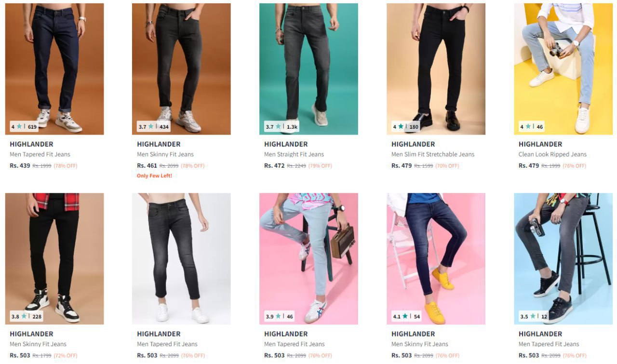Screen dimensions: 617x364
Task: Open grey tapered jeans image on white background
Action: pyautogui.click(x=182, y=259)
